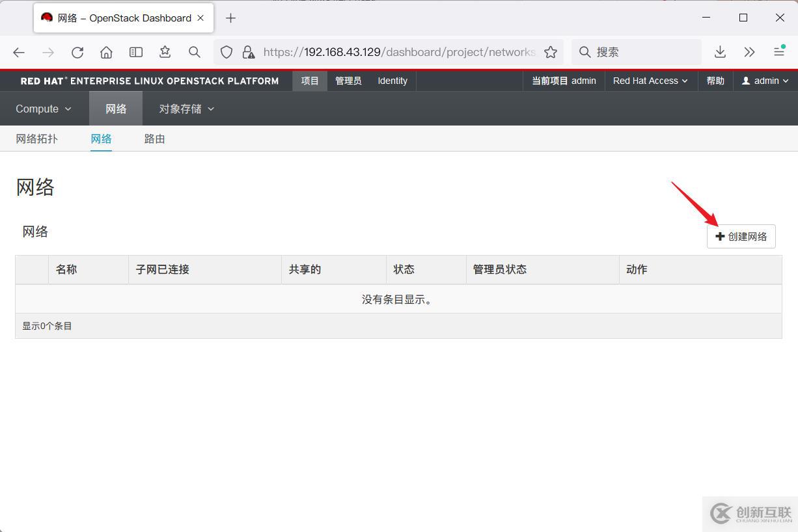Open a new tab with the plus icon

pyautogui.click(x=230, y=18)
